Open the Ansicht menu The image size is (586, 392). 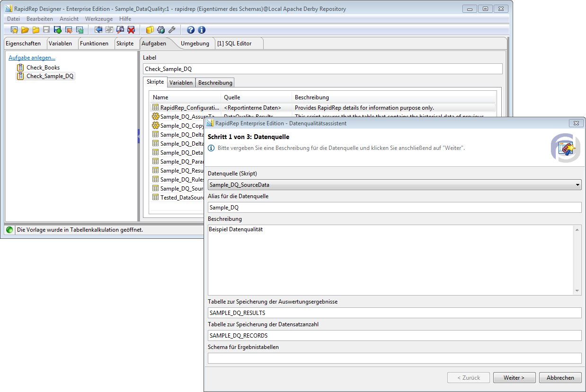point(69,18)
